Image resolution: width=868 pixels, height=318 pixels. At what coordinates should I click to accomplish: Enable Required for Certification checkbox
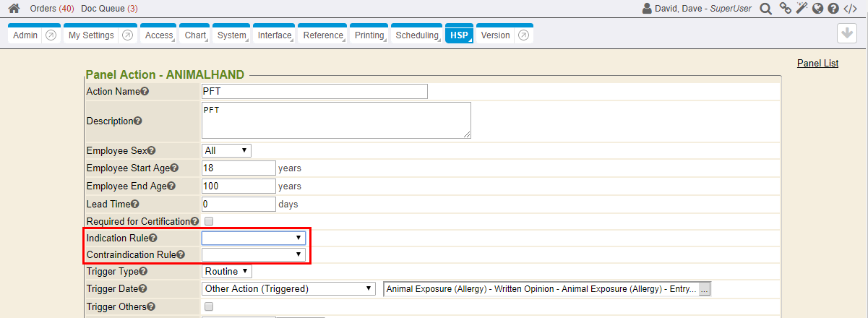209,221
